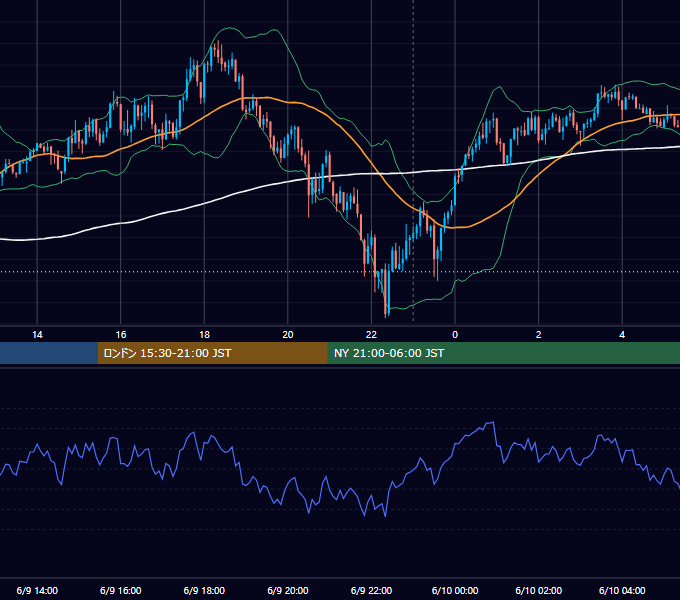Click the 6/10 04:00 label on lower axis
Screen dimensions: 680x600
(622, 590)
